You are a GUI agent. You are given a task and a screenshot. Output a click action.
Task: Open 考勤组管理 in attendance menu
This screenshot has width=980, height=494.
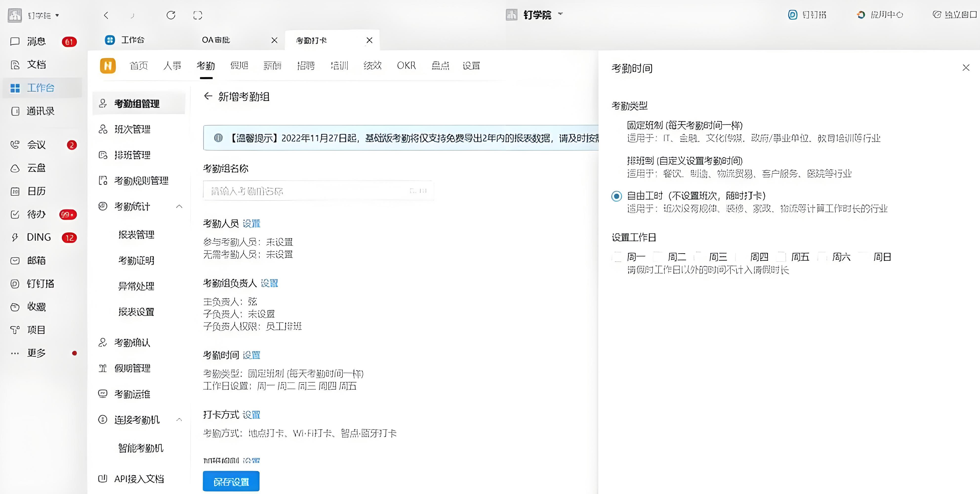139,103
